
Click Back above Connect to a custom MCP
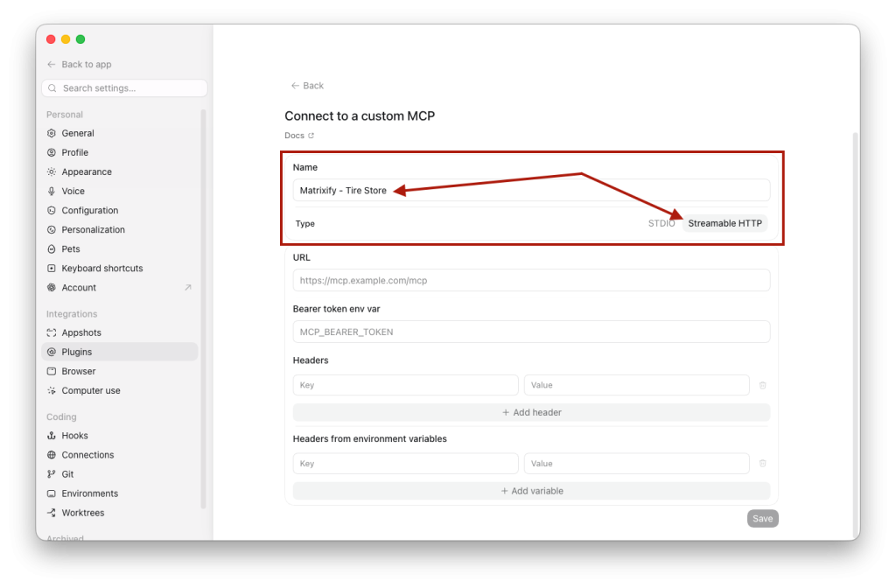307,86
